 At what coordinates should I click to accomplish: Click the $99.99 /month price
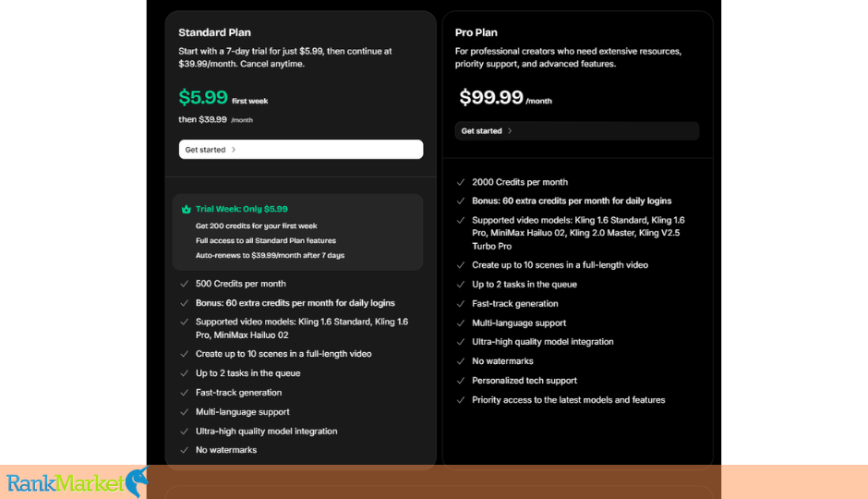505,97
